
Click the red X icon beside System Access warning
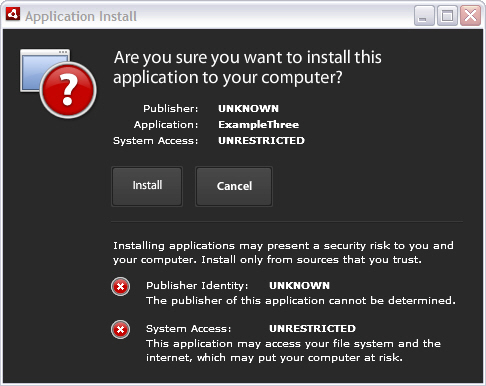120,330
